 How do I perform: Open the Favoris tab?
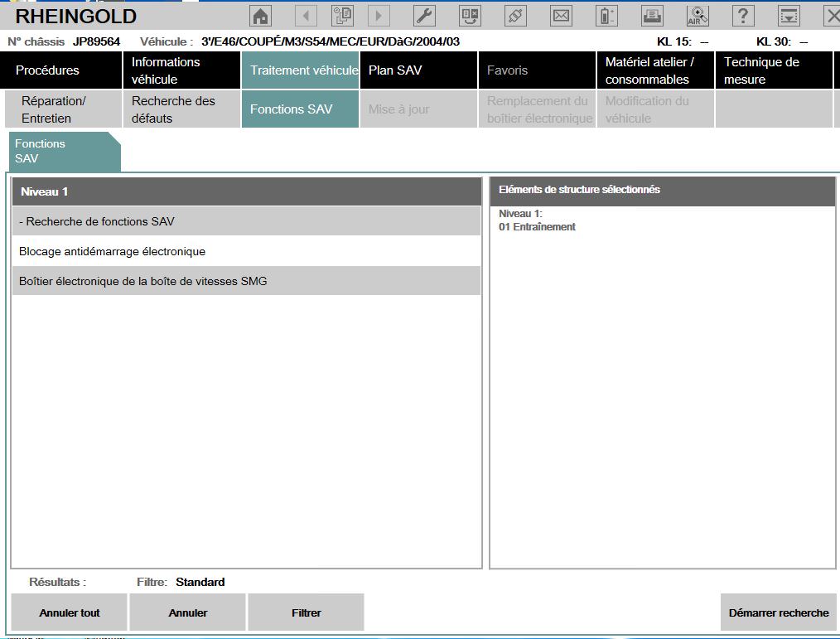[x=537, y=70]
